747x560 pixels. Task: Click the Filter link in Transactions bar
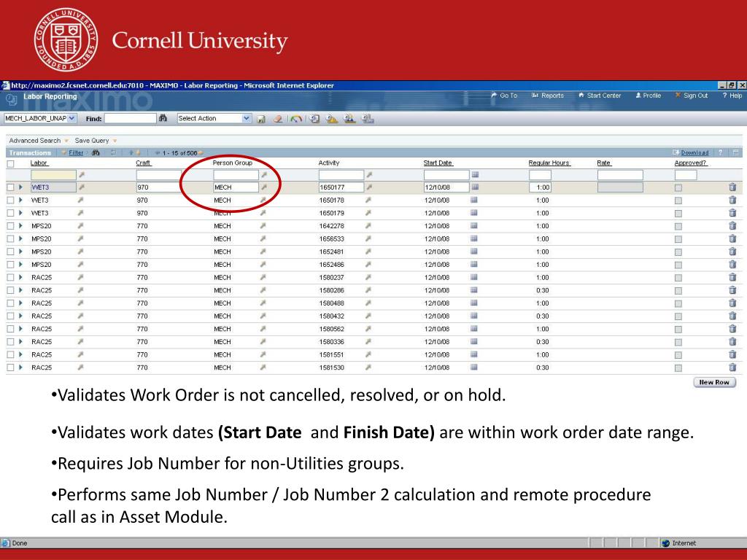[76, 153]
